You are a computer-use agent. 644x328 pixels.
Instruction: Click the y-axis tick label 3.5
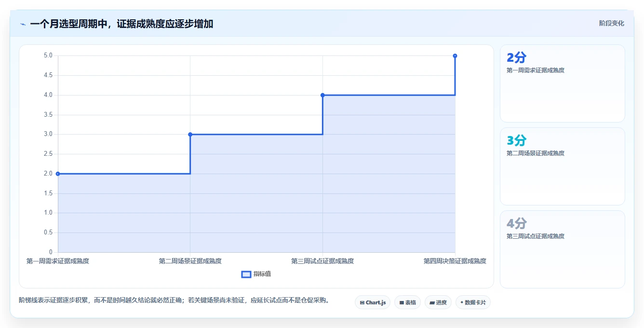(48, 115)
